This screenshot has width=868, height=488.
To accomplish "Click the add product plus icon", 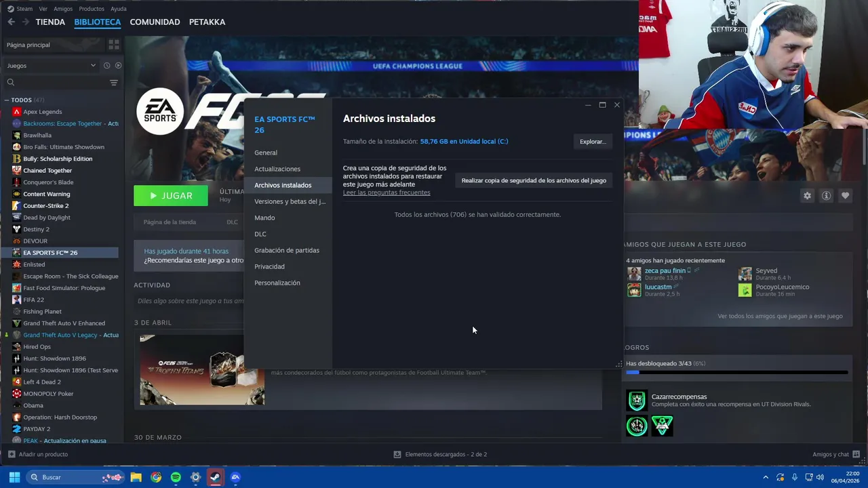I will point(12,454).
